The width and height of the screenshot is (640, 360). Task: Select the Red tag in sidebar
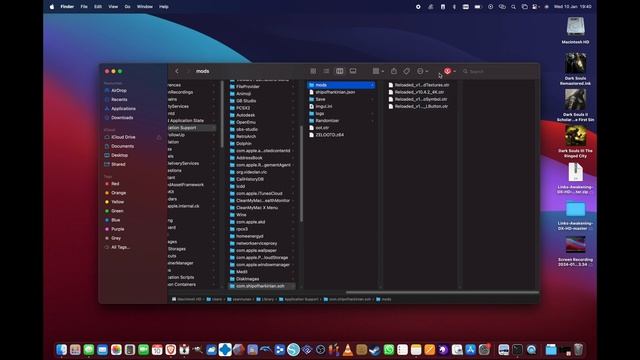point(115,184)
